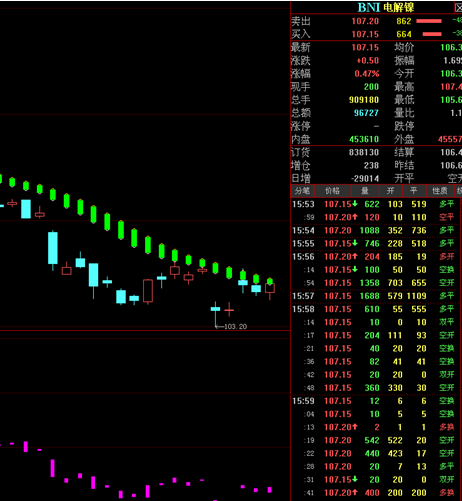
Task: Click the red sell volume bar beside 862
Action: click(x=429, y=21)
